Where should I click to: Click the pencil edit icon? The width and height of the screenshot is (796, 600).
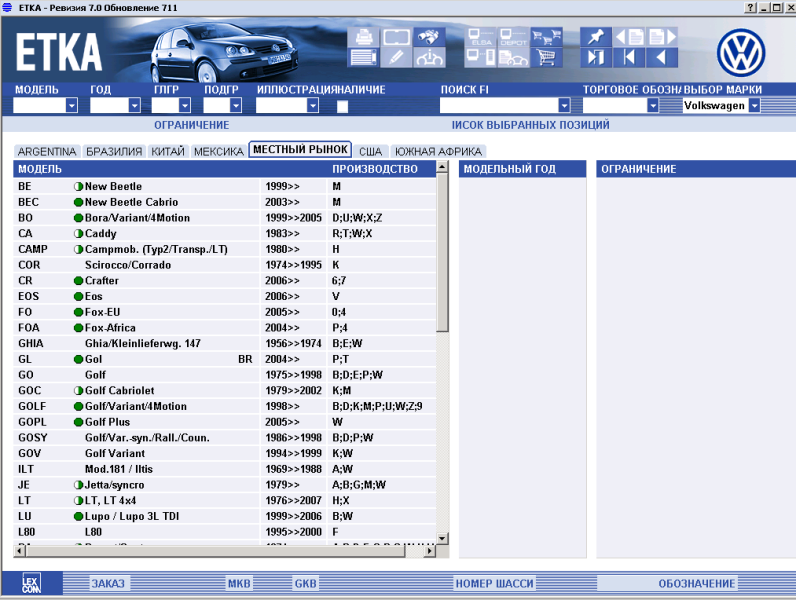tap(396, 57)
